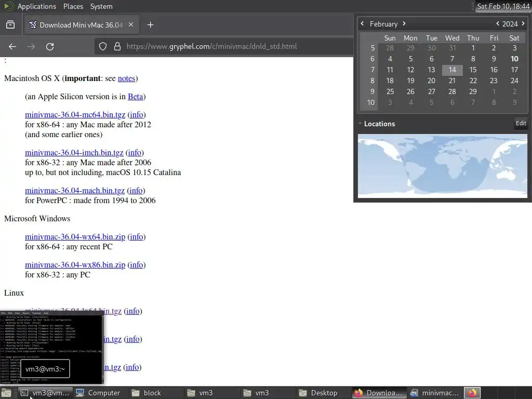Viewport: 532px width, 399px height.
Task: Show site security padlock info
Action: (x=117, y=46)
